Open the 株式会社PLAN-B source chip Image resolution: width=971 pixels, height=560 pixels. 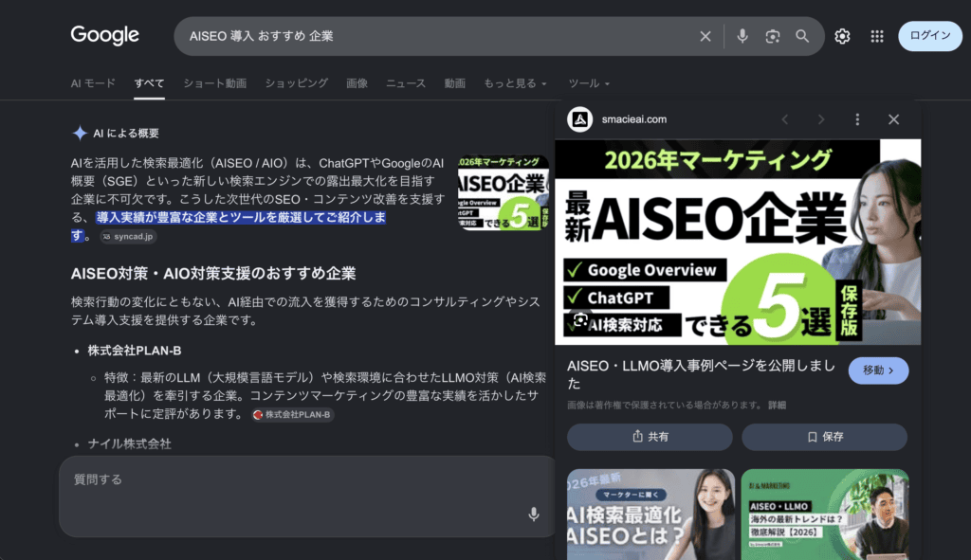(292, 415)
